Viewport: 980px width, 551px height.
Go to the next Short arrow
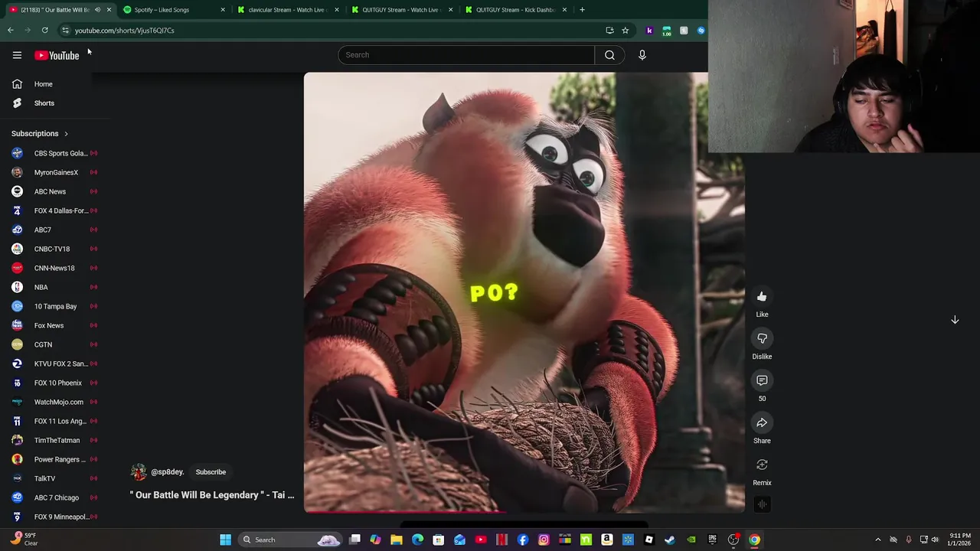[x=955, y=320]
